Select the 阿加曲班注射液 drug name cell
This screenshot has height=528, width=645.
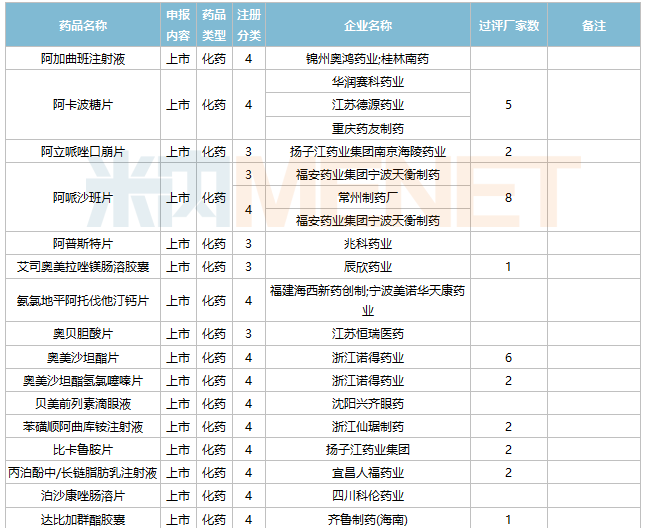[x=83, y=58]
